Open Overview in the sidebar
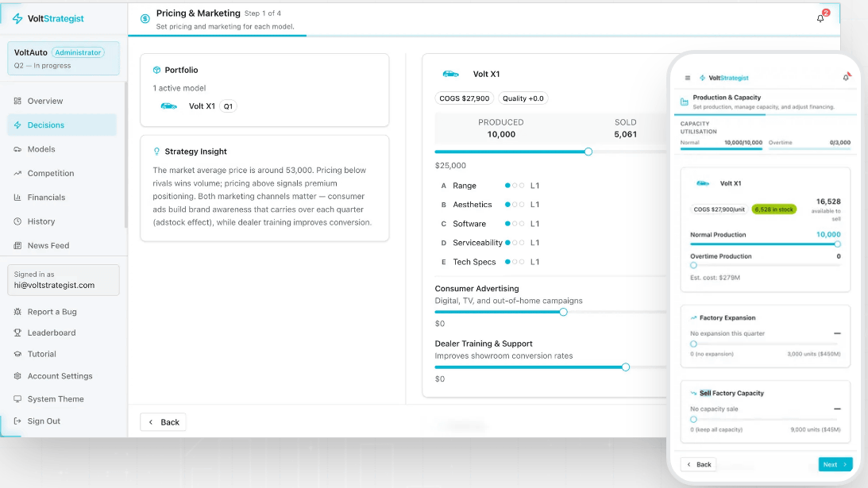The image size is (868, 488). (45, 101)
